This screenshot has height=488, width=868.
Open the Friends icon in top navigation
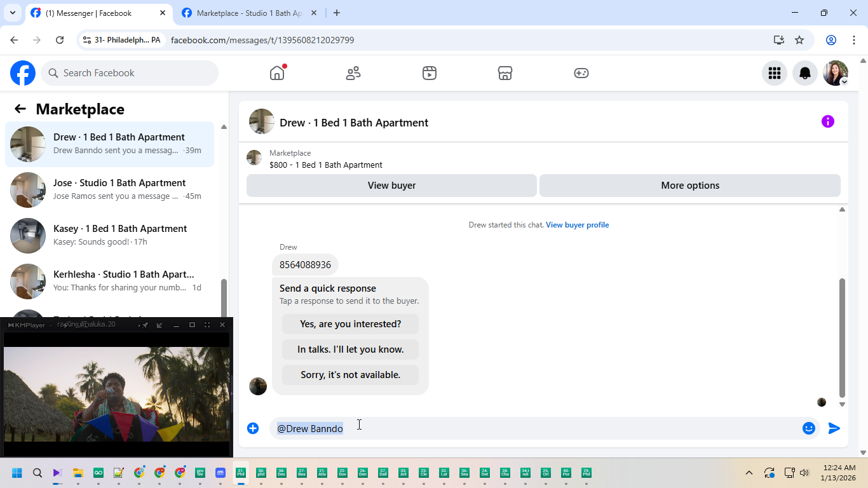click(353, 73)
